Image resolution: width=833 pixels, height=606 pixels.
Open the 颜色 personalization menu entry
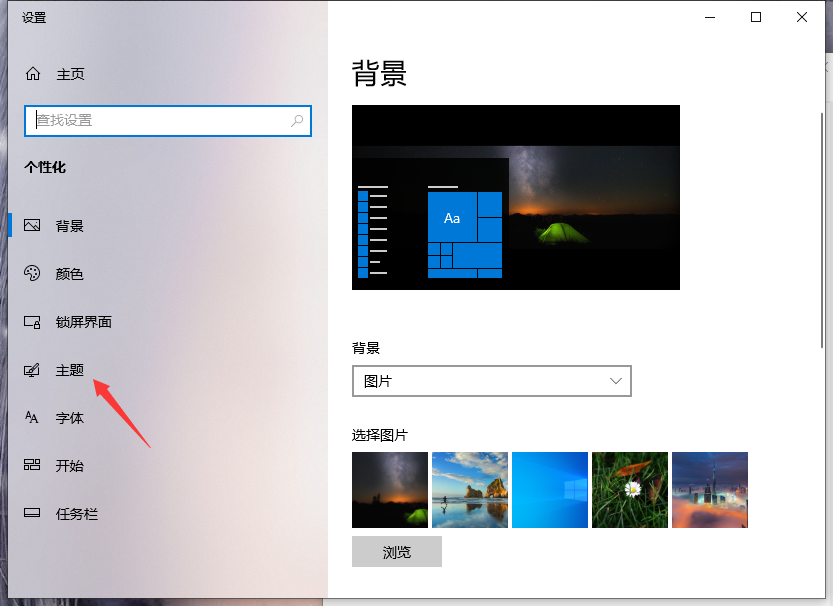coord(70,274)
